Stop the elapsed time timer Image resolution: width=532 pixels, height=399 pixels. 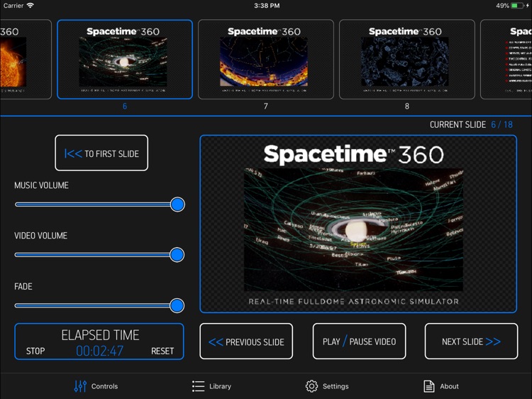tap(35, 351)
